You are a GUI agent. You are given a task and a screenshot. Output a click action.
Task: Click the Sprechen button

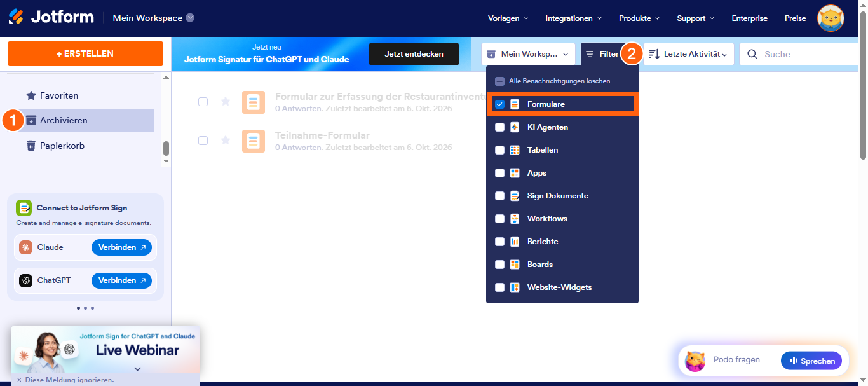811,361
